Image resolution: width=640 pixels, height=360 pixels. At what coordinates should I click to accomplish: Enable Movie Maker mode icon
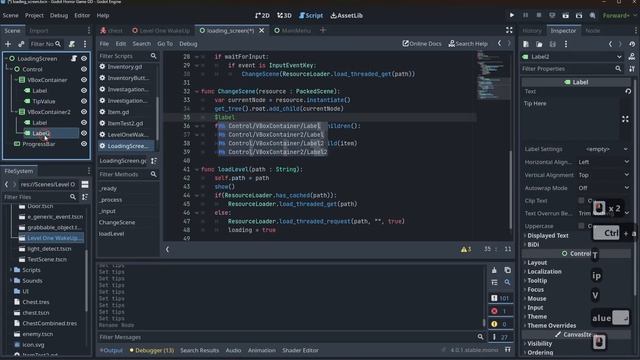(x=592, y=16)
